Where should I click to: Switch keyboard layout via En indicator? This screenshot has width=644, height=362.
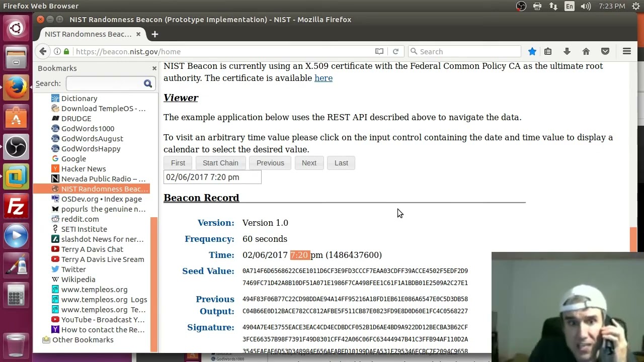[570, 6]
